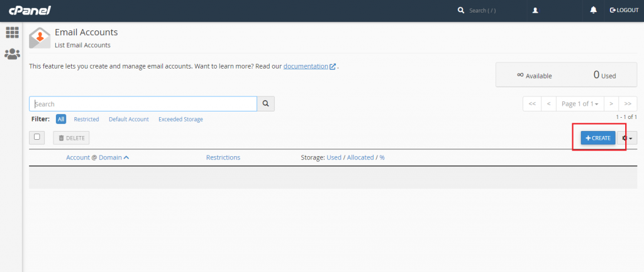Image resolution: width=644 pixels, height=272 pixels.
Task: Click the '∞ Available' counter text
Action: coord(535,76)
